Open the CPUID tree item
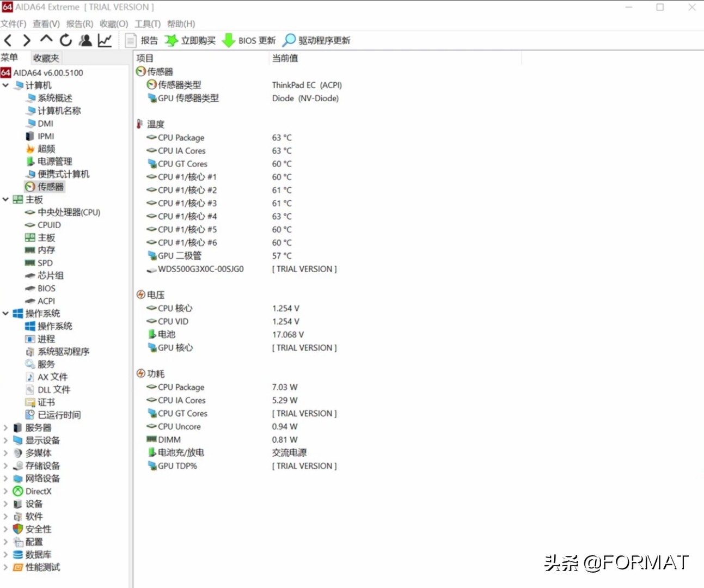 [x=43, y=225]
